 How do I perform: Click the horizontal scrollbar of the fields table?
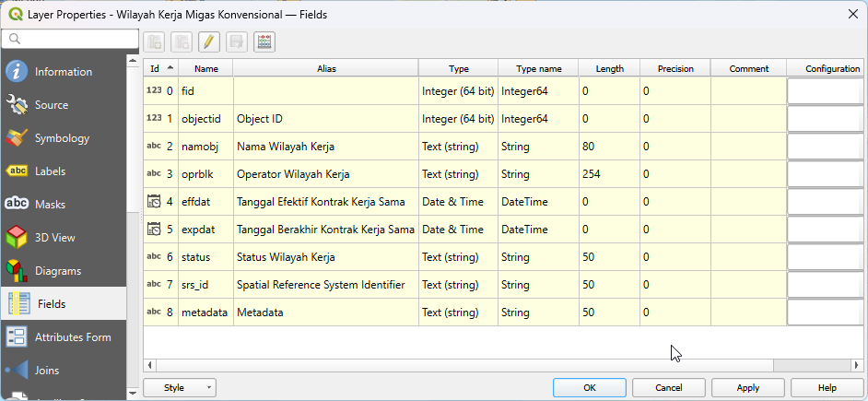pos(461,365)
